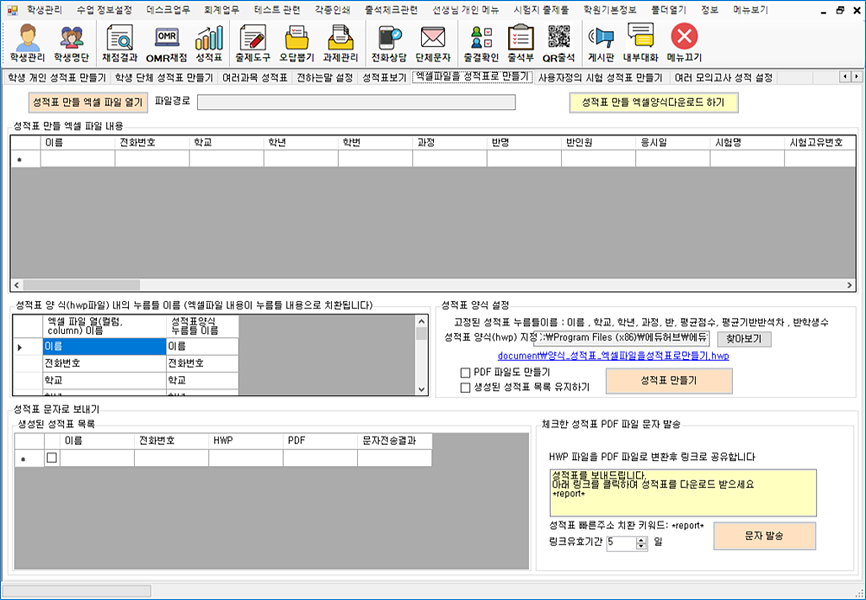Open the 출제도구 question tool icon
The width and height of the screenshot is (866, 600).
click(x=252, y=43)
